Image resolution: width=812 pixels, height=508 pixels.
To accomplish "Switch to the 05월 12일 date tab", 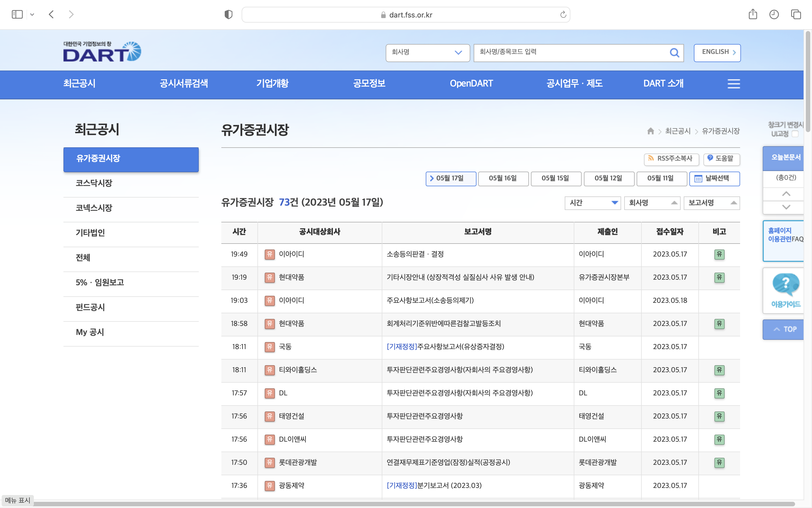I will tap(609, 178).
